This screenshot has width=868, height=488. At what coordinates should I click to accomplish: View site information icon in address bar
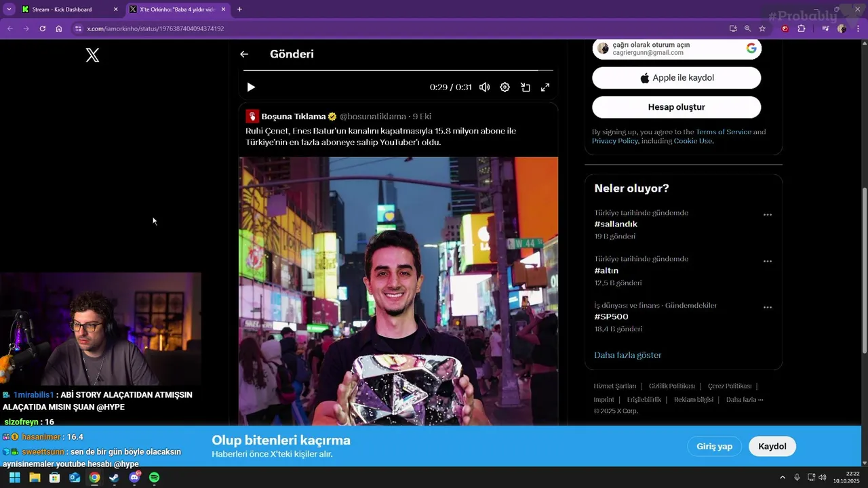pos(78,28)
